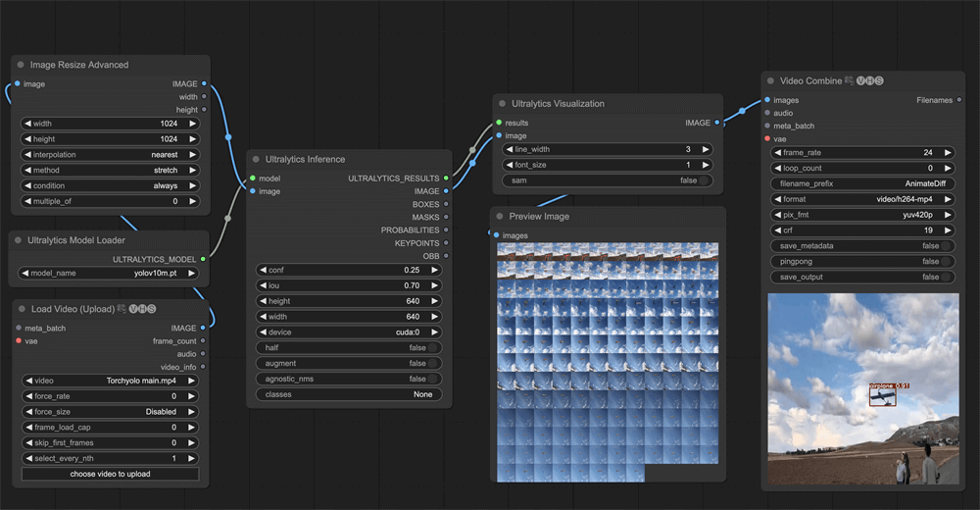Click the Video Combine node title text
Viewport: 980px width, 510px height.
810,80
